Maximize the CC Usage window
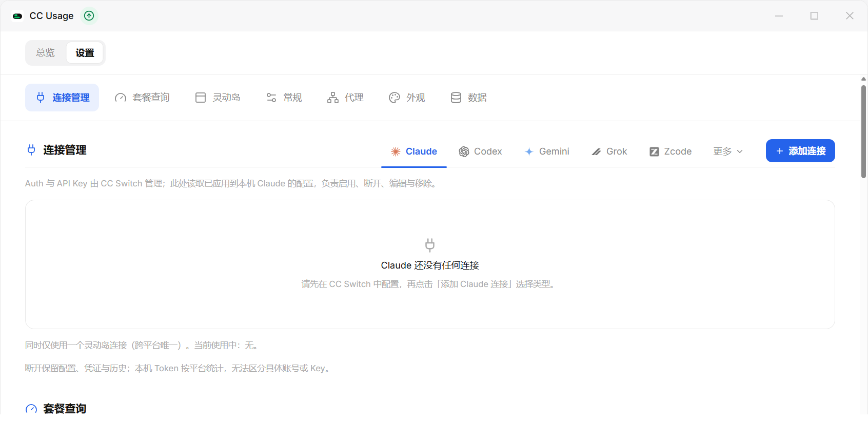 [x=814, y=16]
